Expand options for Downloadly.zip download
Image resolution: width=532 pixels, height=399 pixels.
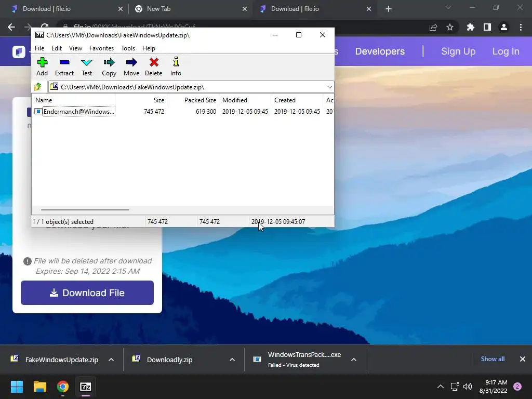pyautogui.click(x=232, y=360)
